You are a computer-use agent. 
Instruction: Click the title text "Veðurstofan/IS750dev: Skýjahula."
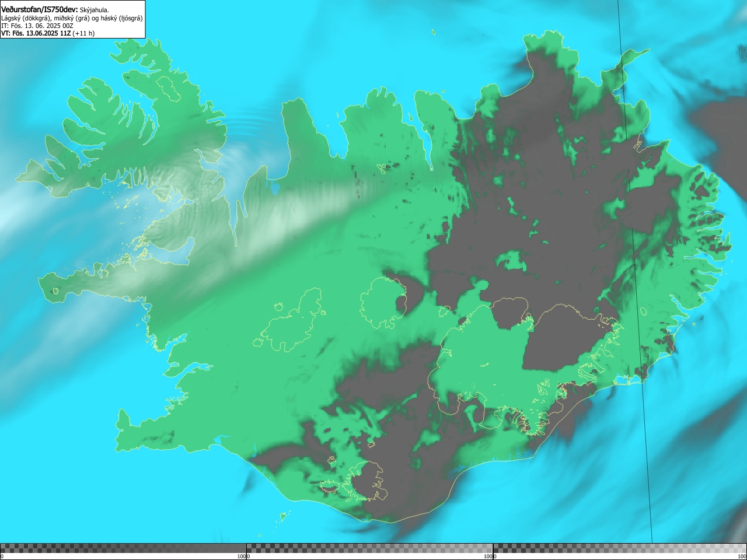55,10
